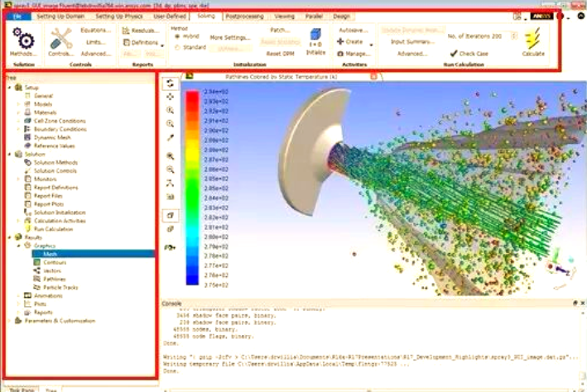Close the Pathlines graphics window tab

[x=373, y=76]
